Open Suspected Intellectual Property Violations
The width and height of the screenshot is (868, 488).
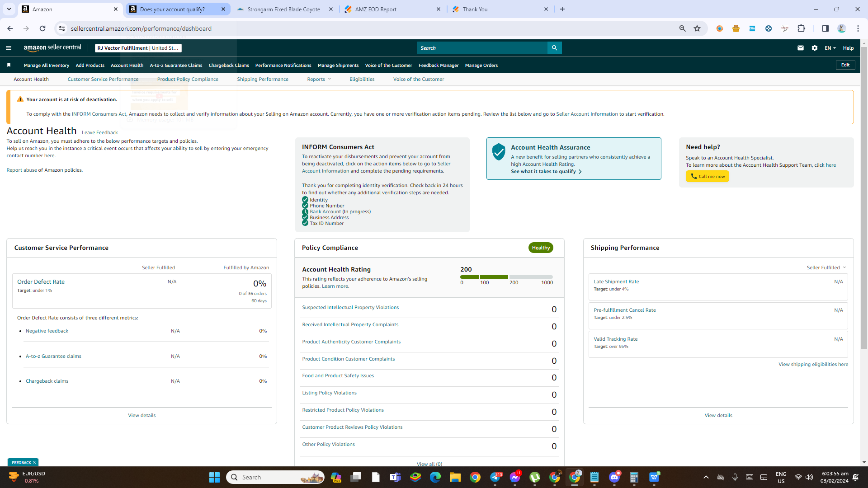(x=350, y=307)
